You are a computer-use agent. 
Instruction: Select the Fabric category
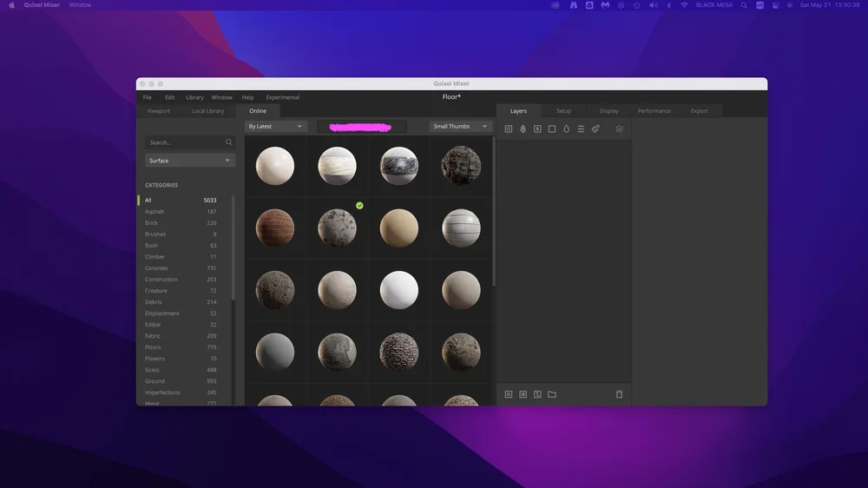181,336
